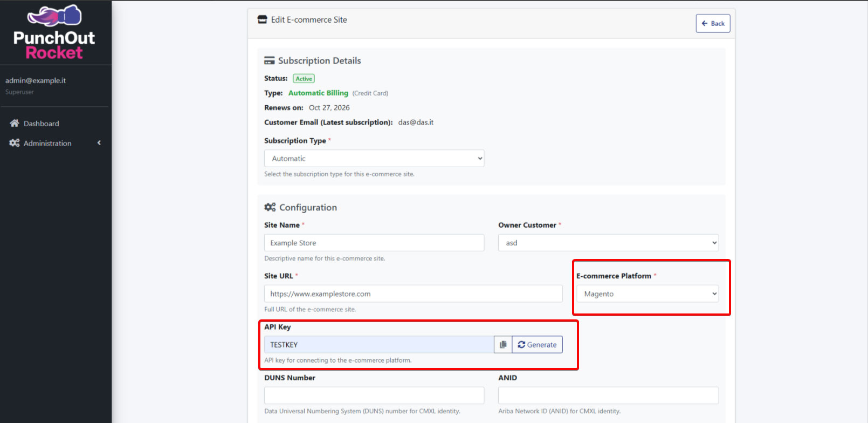Click the Administration gears icon
868x423 pixels.
15,143
